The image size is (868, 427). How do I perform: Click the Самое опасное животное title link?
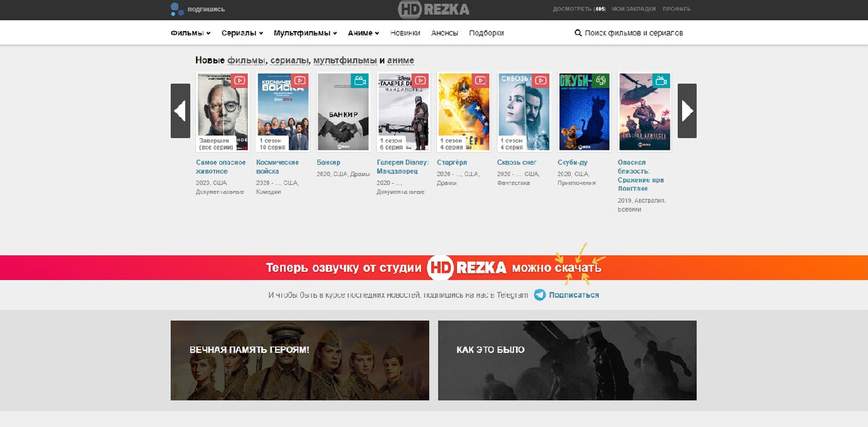click(221, 167)
